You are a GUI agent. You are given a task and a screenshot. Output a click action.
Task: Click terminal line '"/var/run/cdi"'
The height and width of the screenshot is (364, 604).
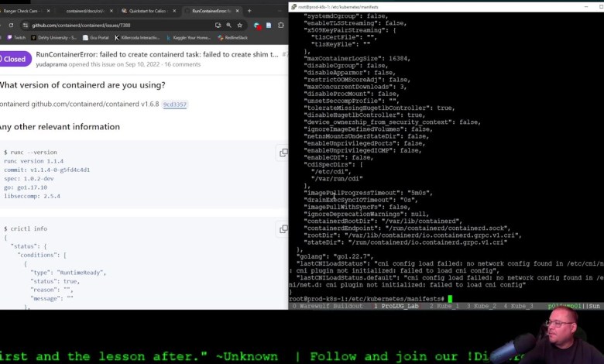pos(337,179)
